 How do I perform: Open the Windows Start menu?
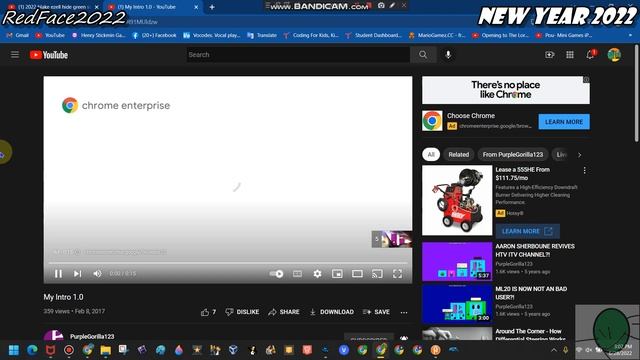click(14, 350)
